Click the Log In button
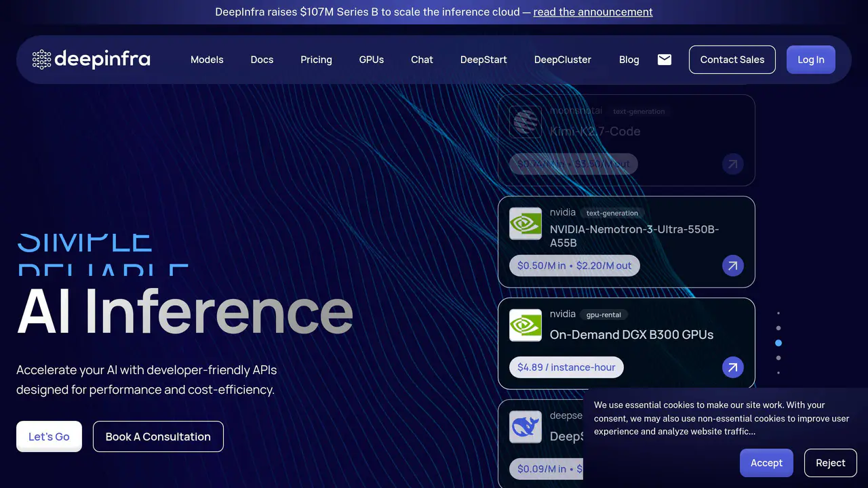 coord(811,60)
